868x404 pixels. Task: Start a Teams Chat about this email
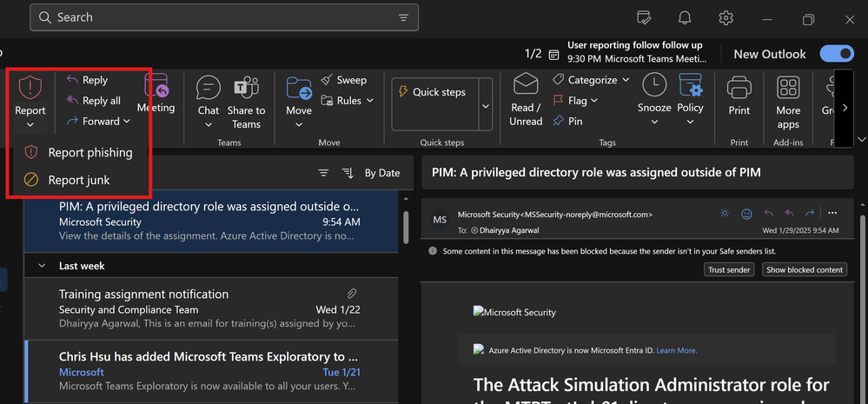tap(209, 96)
